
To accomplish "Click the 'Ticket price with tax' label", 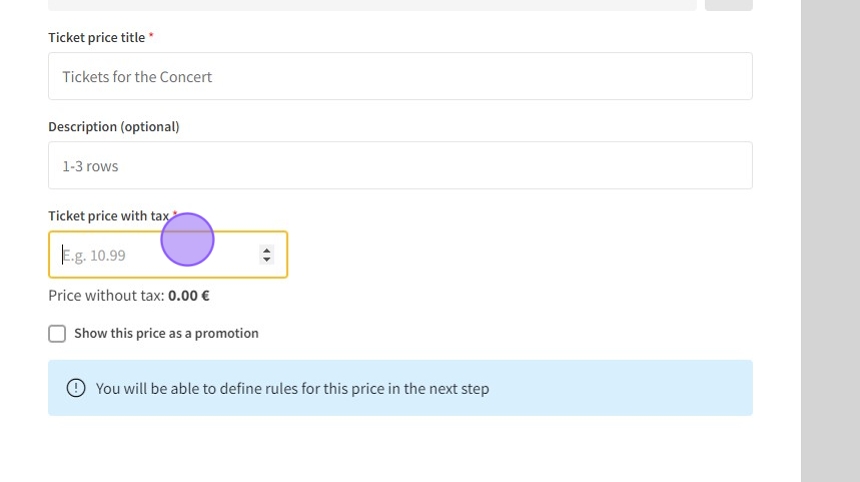I will pyautogui.click(x=108, y=216).
